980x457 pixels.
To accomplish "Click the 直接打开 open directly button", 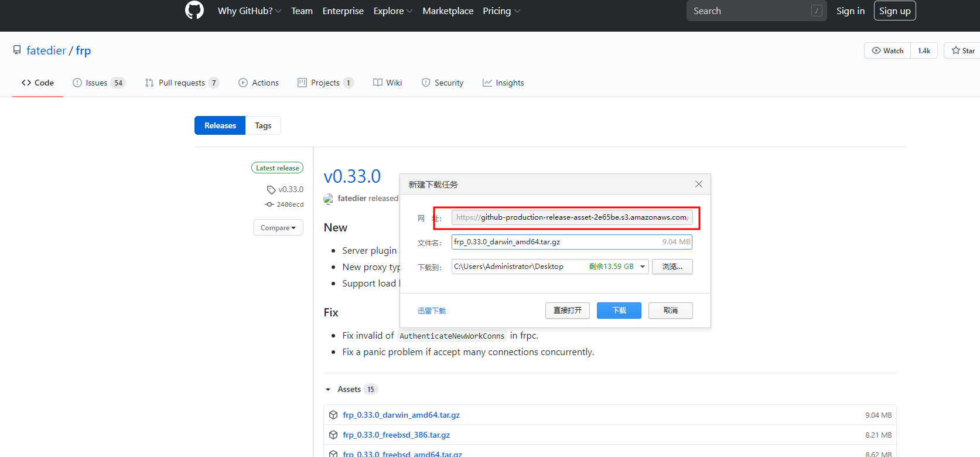I will point(567,311).
